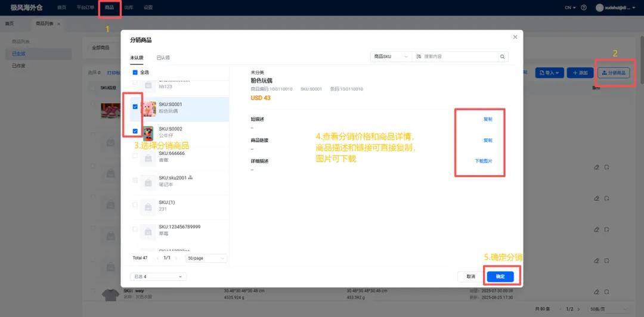Click the blue 确定 confirm button

500,276
